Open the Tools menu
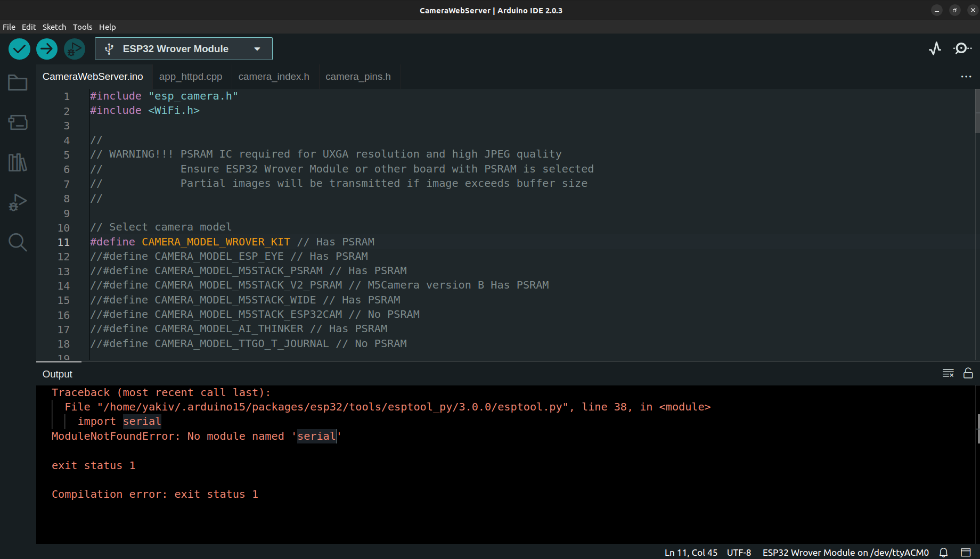980x559 pixels. (x=83, y=27)
